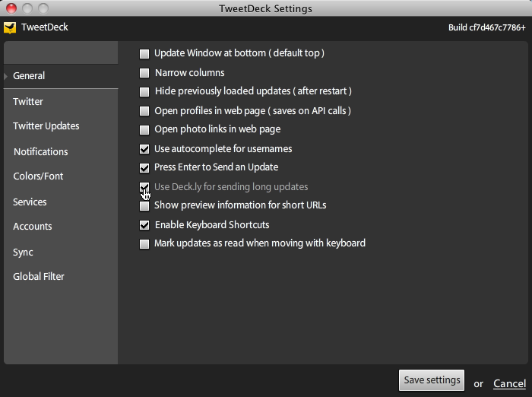This screenshot has height=397, width=532.
Task: Enable Open profiles in web page
Action: [144, 111]
